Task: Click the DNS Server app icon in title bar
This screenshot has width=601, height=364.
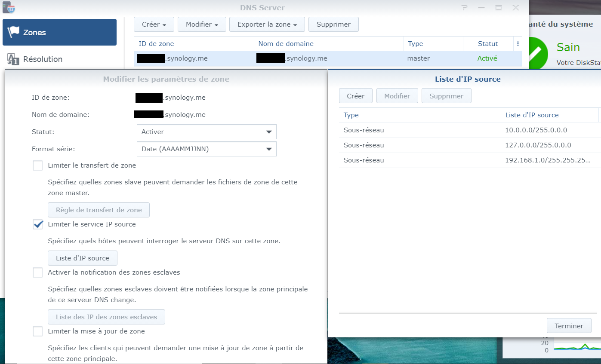Action: (9, 7)
